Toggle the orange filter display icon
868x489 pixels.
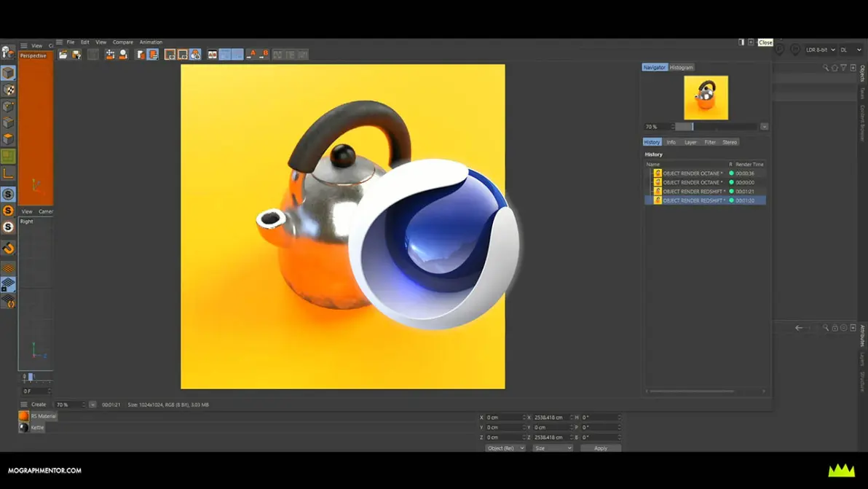click(154, 54)
